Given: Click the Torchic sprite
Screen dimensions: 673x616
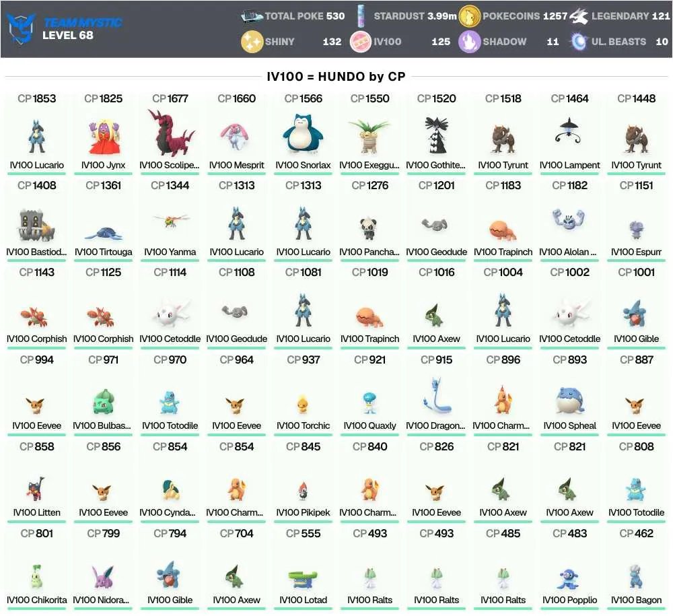Looking at the screenshot, I should [303, 403].
